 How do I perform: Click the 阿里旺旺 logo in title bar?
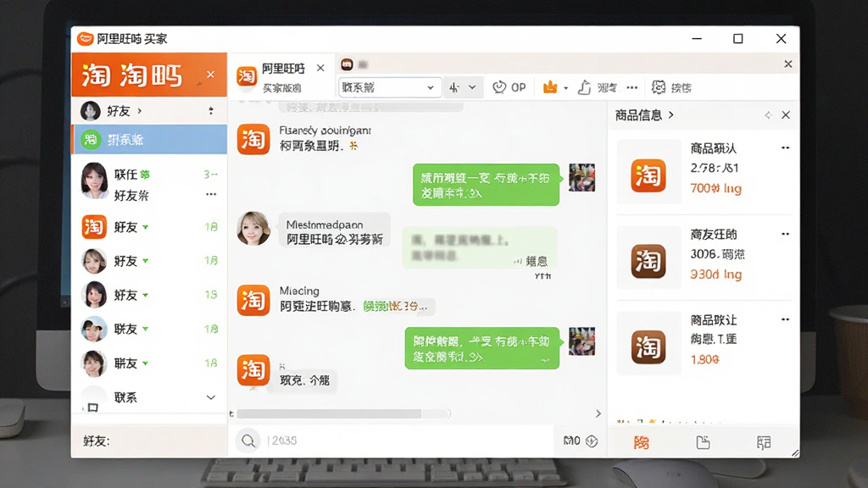[86, 38]
